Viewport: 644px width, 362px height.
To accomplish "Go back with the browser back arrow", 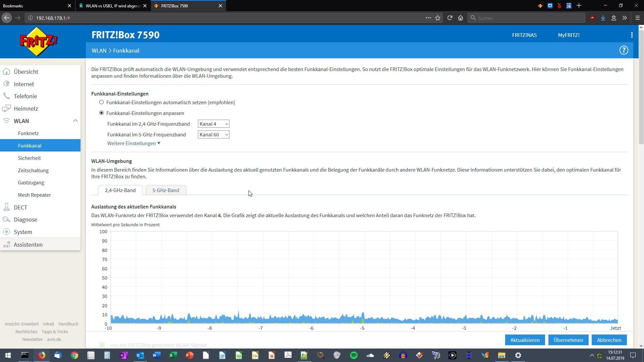I will coord(7,18).
